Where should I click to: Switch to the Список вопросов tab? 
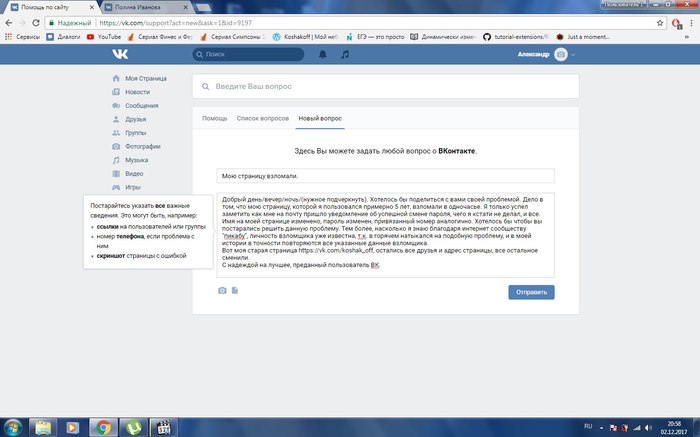pyautogui.click(x=263, y=118)
